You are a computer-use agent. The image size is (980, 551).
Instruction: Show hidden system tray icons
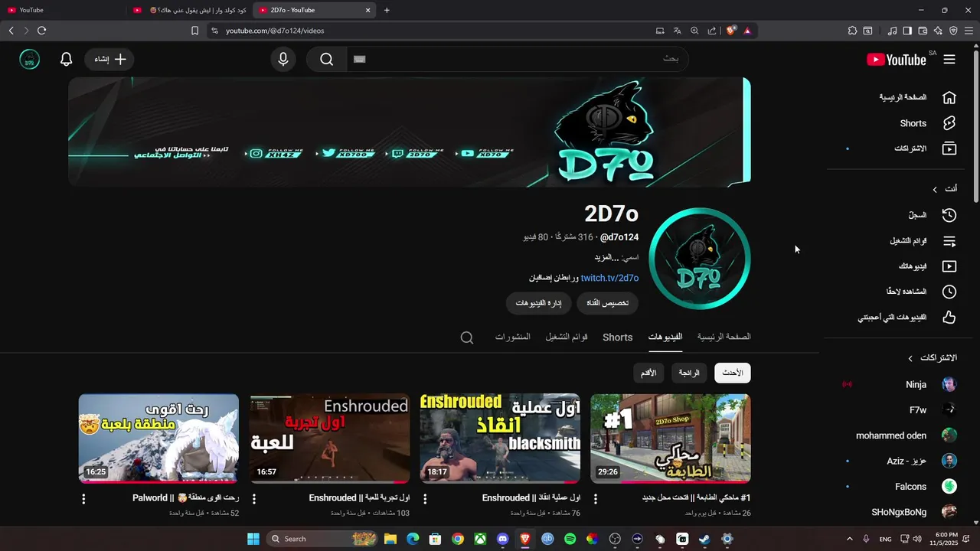849,539
